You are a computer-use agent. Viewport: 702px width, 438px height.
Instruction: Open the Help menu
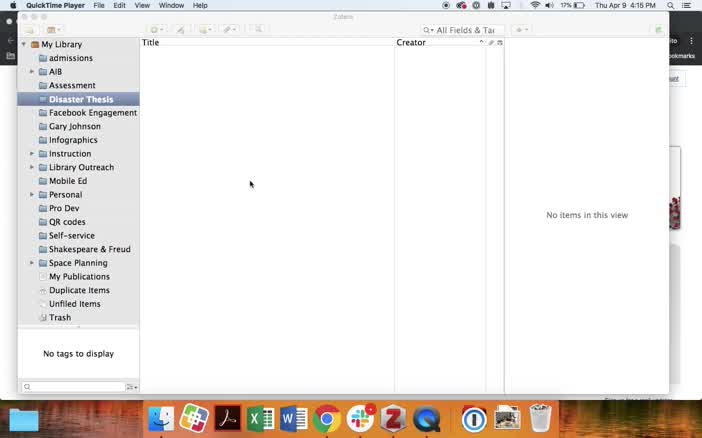(x=200, y=5)
